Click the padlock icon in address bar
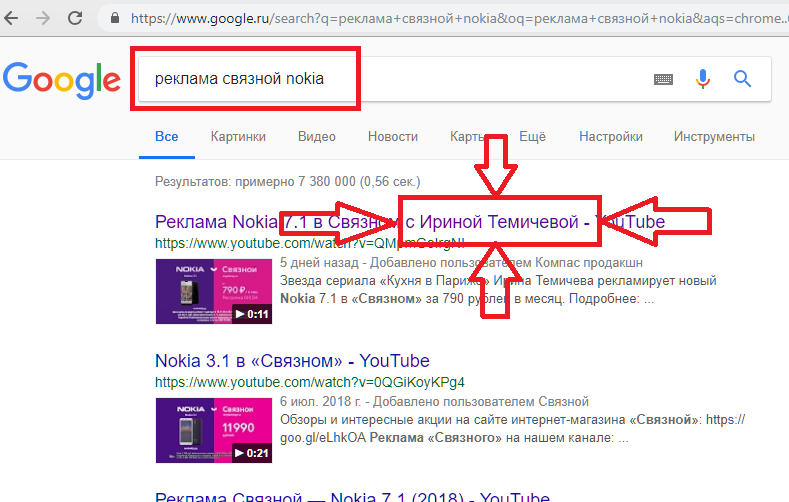Viewport: 789px width, 502px height. pyautogui.click(x=115, y=18)
